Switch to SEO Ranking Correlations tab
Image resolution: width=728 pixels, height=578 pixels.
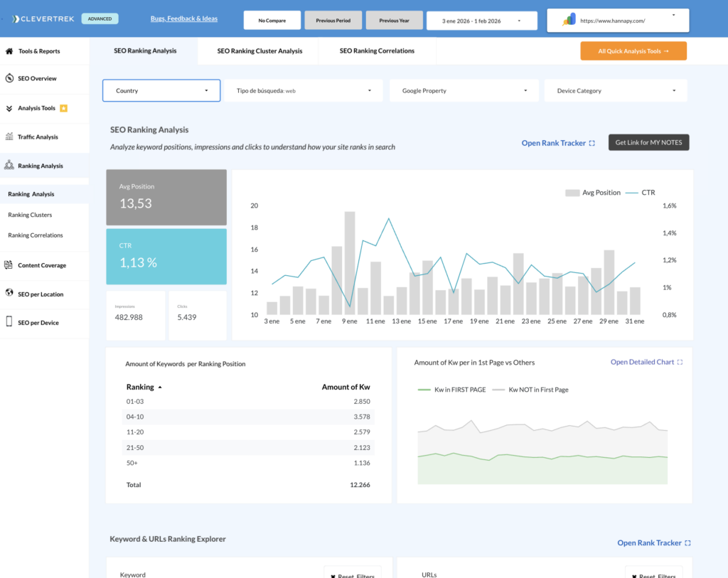pos(377,51)
